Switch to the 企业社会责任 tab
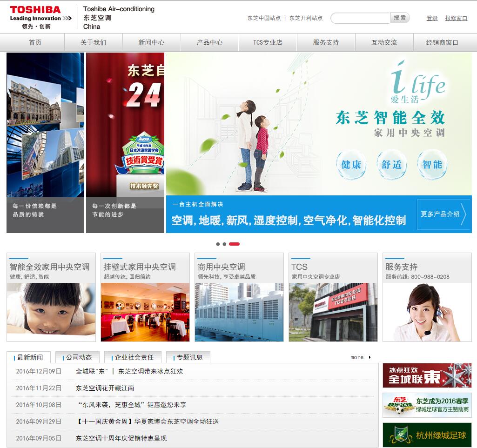This screenshot has width=477, height=448. coord(133,357)
